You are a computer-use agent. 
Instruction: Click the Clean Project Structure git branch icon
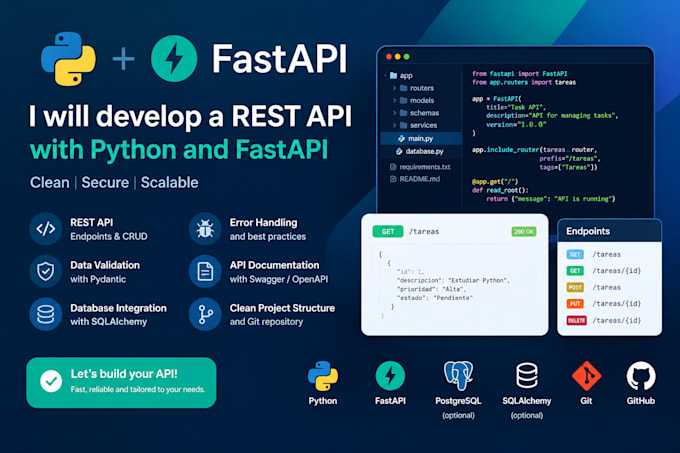point(205,314)
